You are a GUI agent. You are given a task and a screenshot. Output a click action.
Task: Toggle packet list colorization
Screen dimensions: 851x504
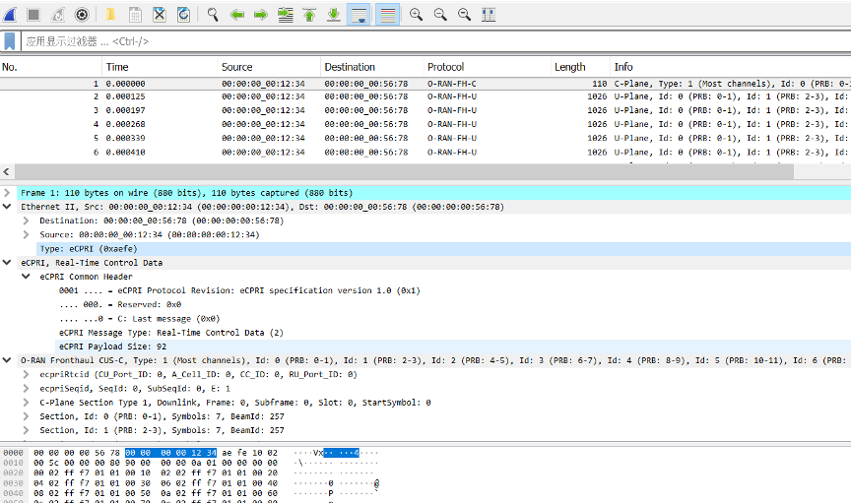387,15
